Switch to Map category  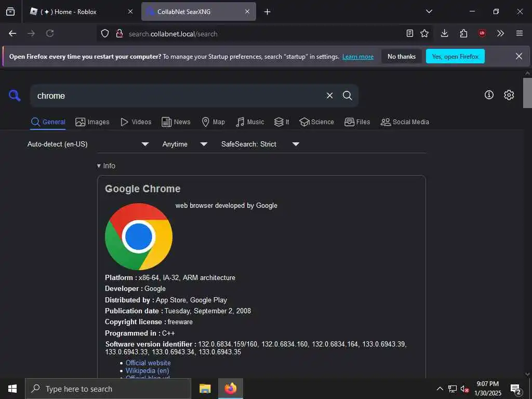(x=213, y=122)
